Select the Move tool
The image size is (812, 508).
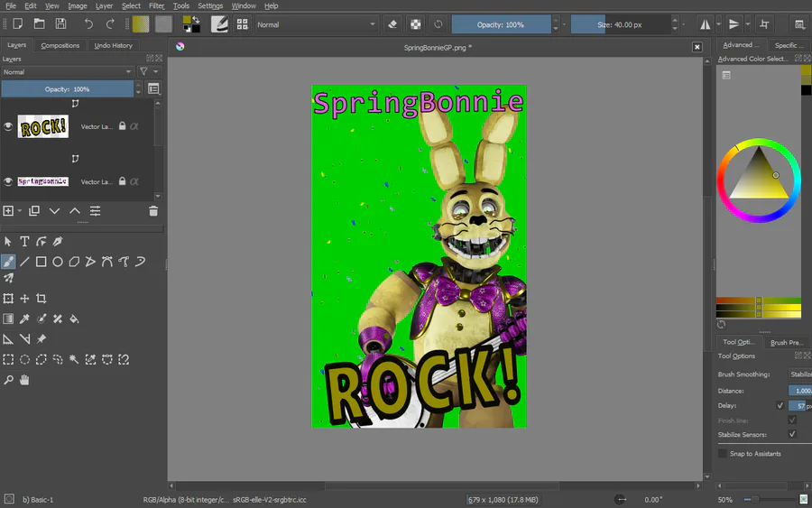tap(24, 299)
